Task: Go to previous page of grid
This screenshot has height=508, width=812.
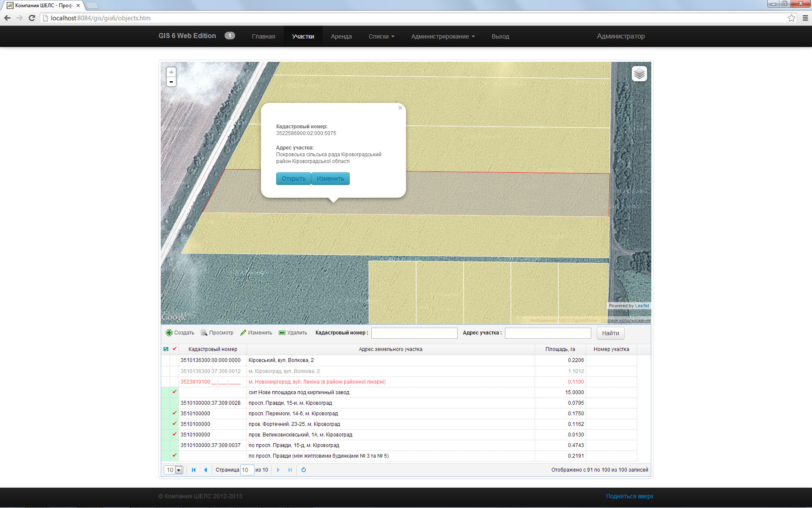Action: point(206,470)
